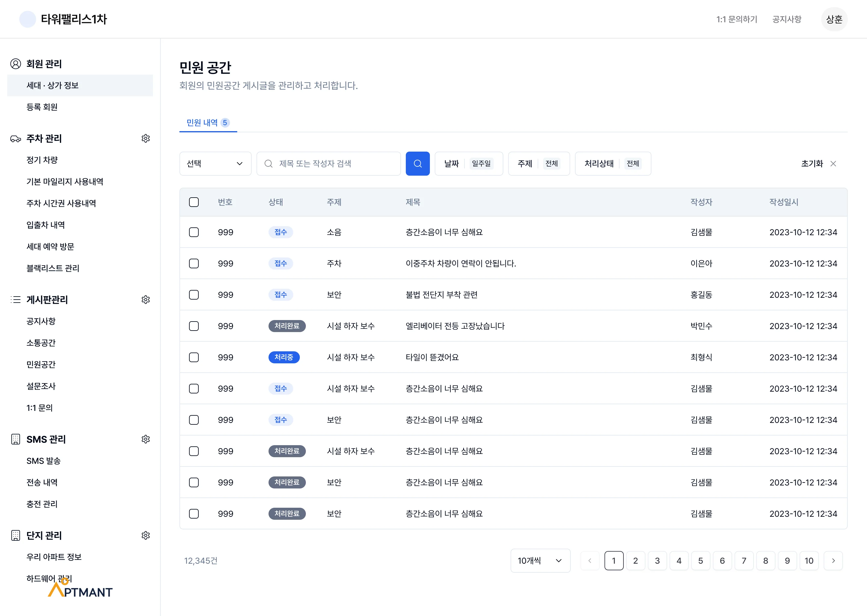Screen dimensions: 867x616
Task: Click the blue search magnifier button
Action: click(417, 164)
